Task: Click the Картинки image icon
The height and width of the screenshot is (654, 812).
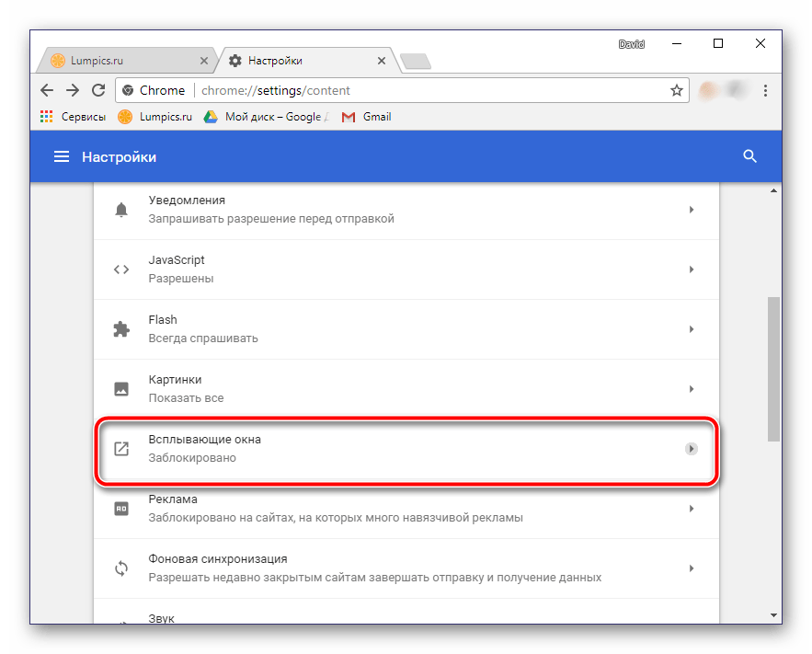Action: (x=121, y=389)
